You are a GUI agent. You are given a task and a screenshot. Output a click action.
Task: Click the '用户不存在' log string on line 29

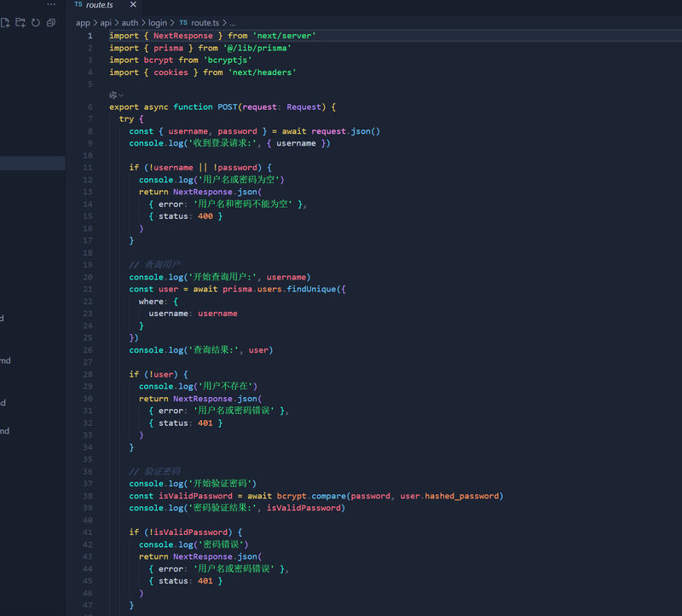pos(225,387)
